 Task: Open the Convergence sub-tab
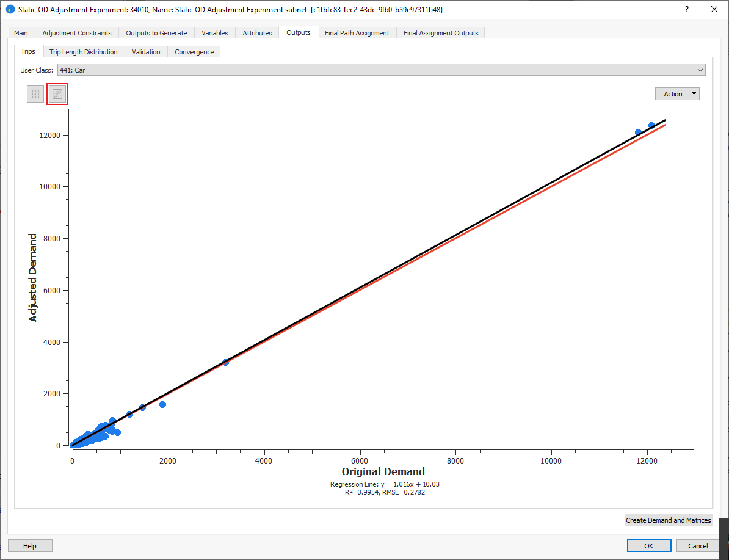(194, 52)
